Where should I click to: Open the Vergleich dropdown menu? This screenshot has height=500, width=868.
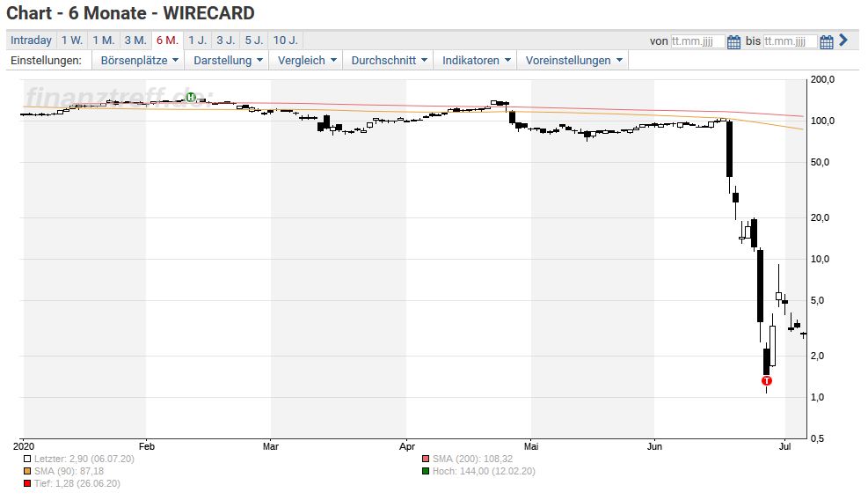(306, 61)
